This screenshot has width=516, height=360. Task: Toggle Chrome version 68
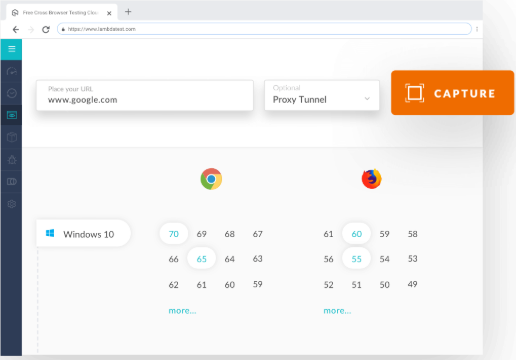tap(229, 234)
